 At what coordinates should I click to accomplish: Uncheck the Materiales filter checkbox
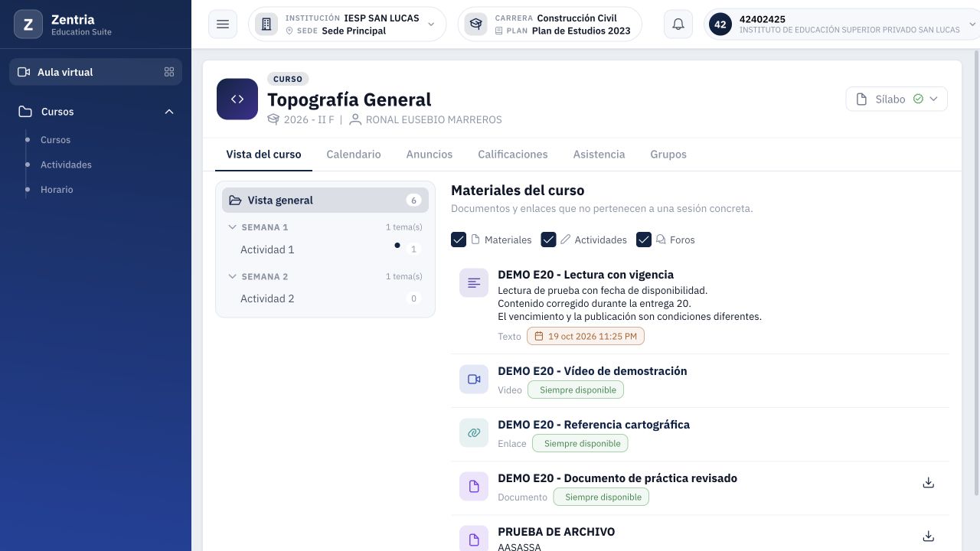[x=459, y=240]
